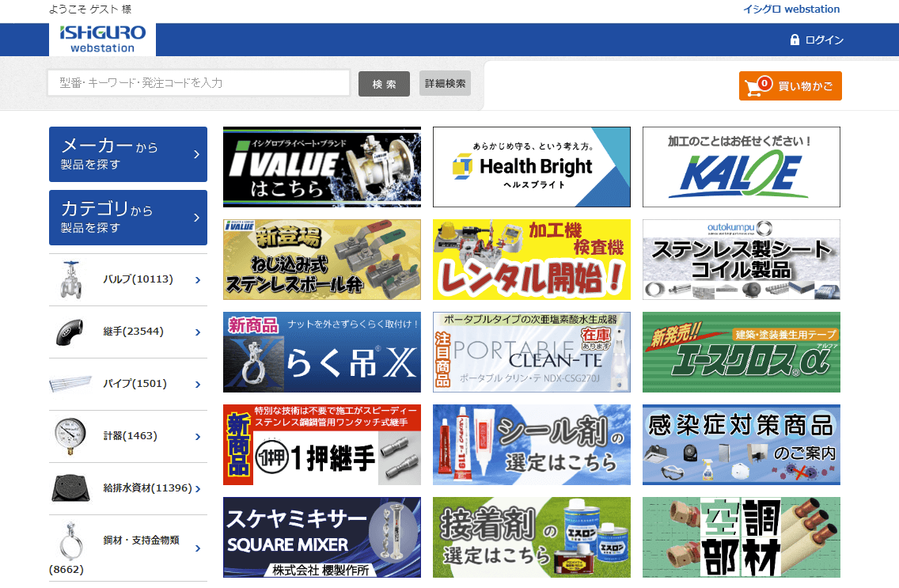Click the manhole cover drainage image

(70, 488)
